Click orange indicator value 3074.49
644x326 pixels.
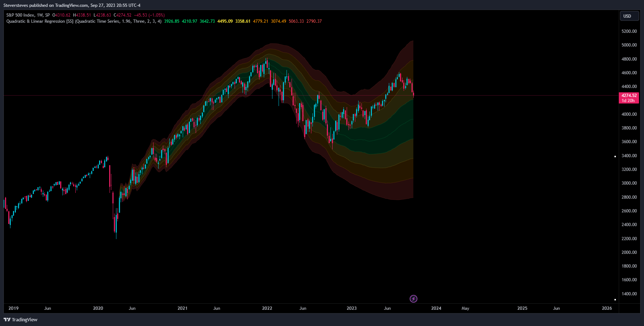point(279,21)
